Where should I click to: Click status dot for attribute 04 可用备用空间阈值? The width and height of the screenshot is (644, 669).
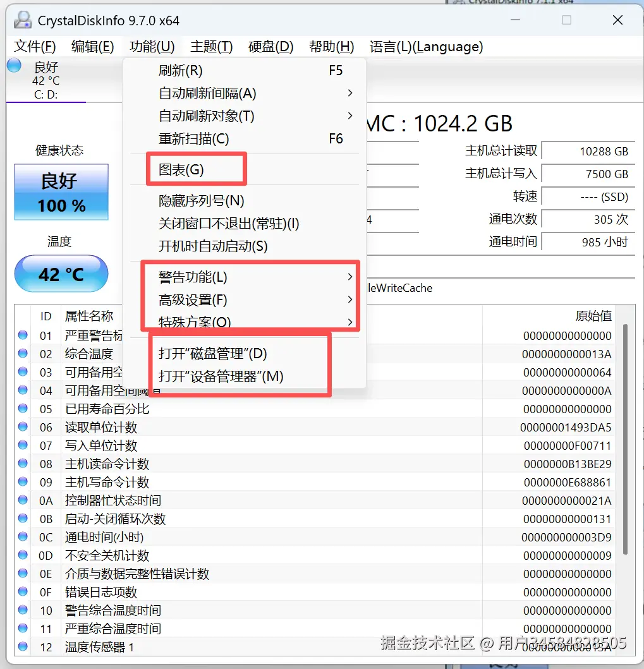tap(23, 390)
